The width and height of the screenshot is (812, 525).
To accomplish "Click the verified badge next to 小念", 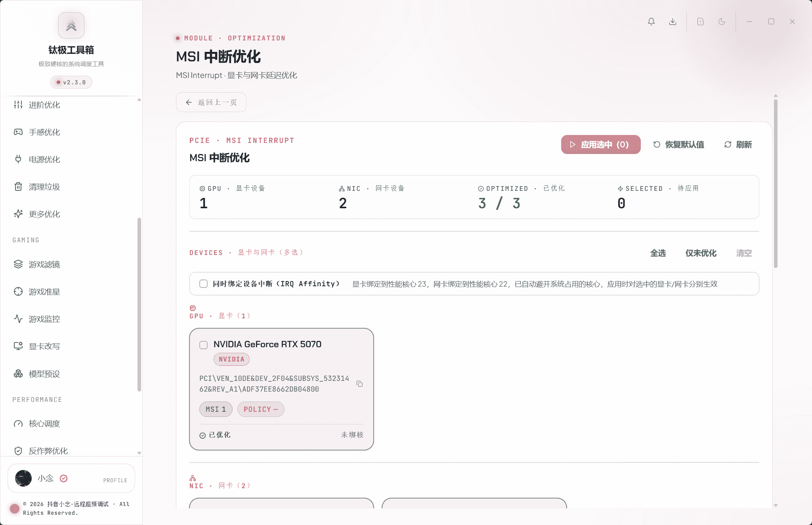I will click(x=63, y=479).
